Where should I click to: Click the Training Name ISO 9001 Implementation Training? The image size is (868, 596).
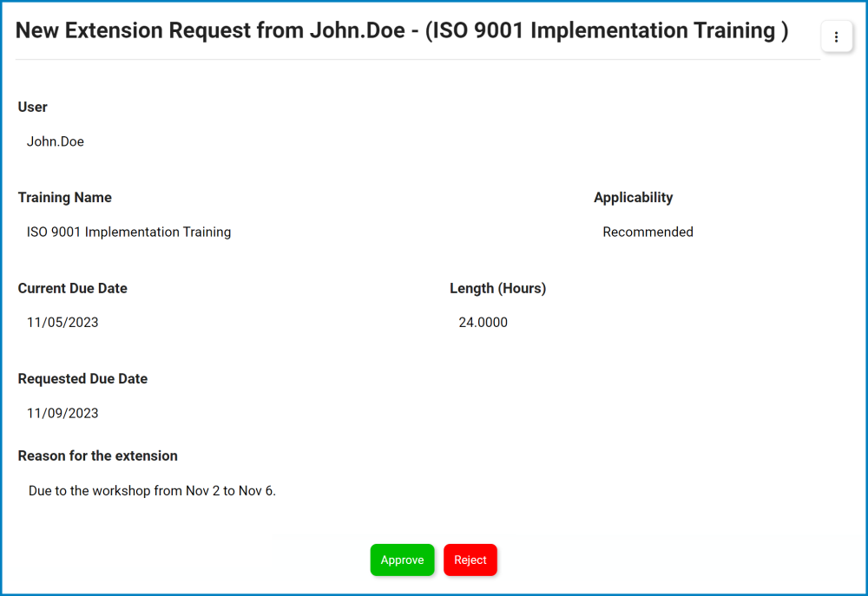tap(128, 232)
